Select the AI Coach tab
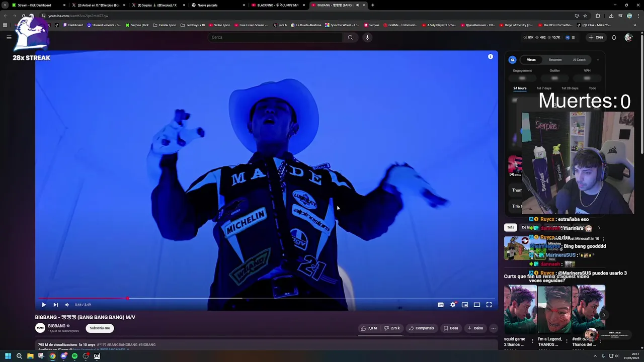This screenshot has height=362, width=644. (x=579, y=60)
